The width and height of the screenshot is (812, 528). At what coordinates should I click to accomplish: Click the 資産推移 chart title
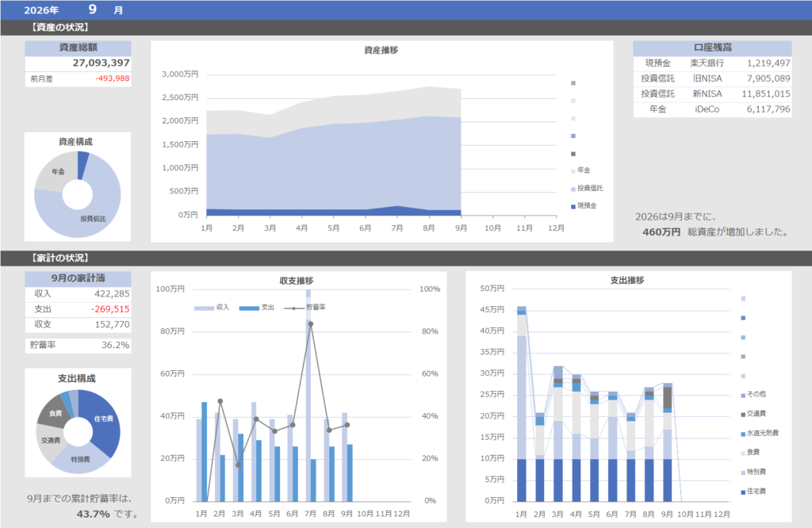(381, 50)
